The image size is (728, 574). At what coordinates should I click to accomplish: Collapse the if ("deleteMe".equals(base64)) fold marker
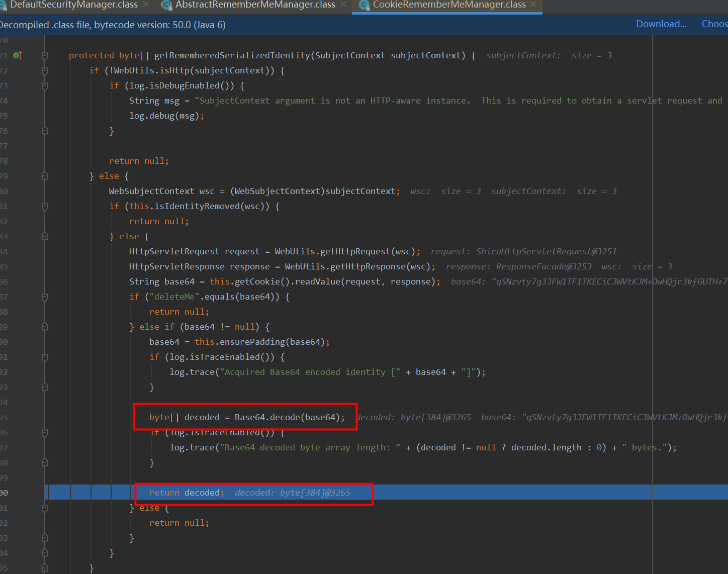[x=45, y=297]
